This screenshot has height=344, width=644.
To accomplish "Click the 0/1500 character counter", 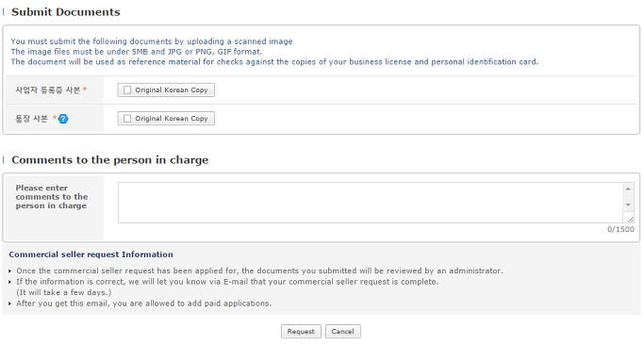I will click(620, 229).
